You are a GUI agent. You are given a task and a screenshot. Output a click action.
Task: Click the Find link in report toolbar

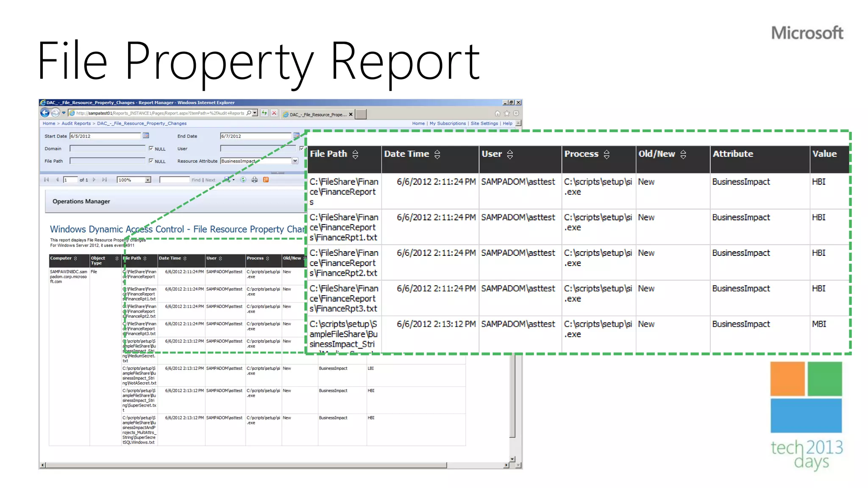point(196,180)
